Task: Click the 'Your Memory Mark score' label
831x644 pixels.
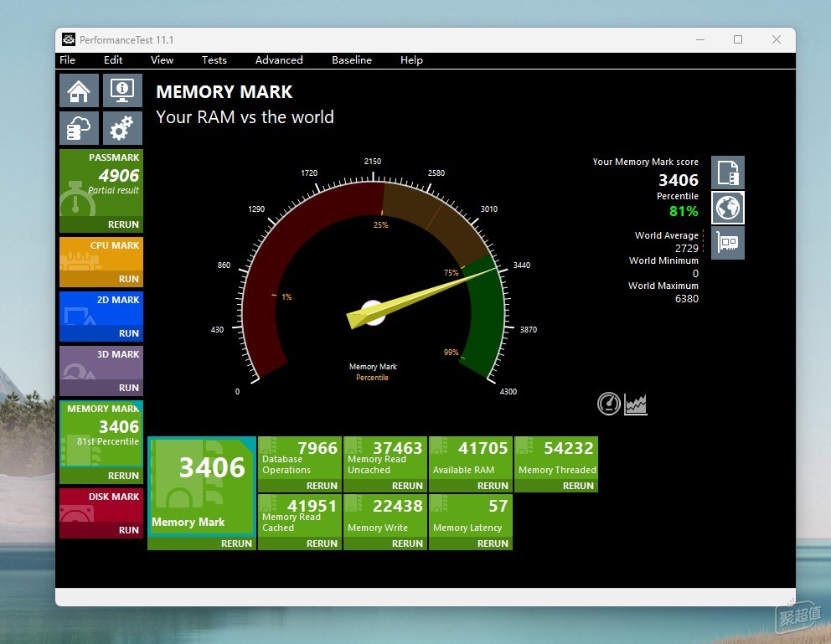Action: (x=646, y=162)
